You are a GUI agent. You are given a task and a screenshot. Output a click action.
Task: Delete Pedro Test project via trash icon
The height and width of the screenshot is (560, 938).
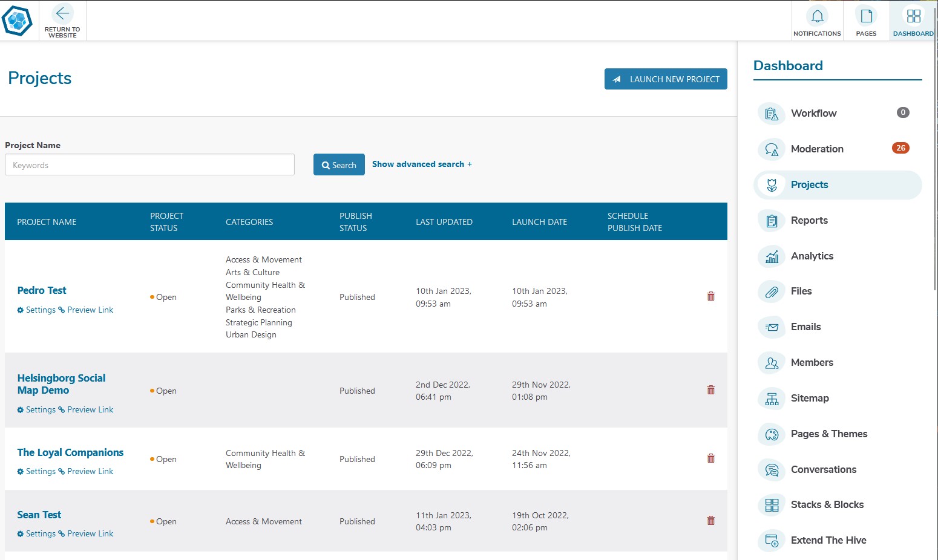711,296
